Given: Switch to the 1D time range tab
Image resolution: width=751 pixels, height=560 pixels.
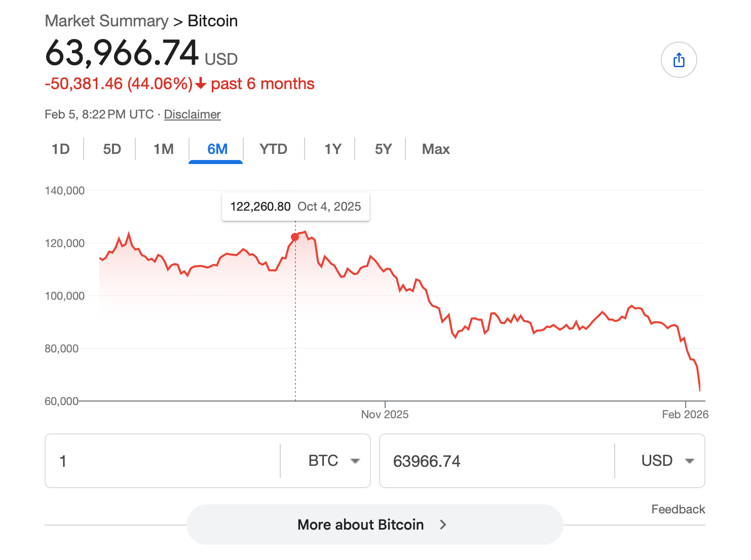Looking at the screenshot, I should point(61,149).
